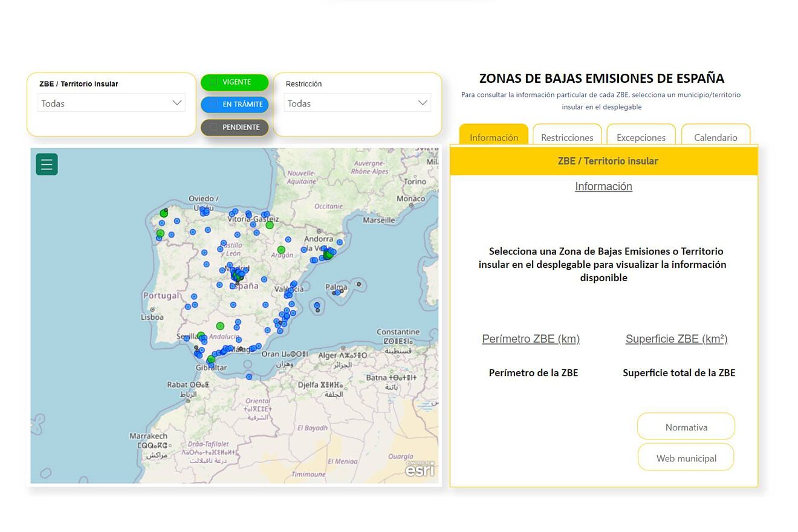Click the Perímetro ZBE (km) link
The height and width of the screenshot is (532, 798).
pos(531,339)
